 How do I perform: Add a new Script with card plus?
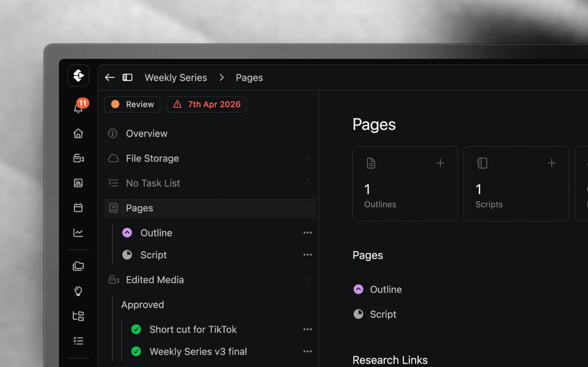[552, 163]
